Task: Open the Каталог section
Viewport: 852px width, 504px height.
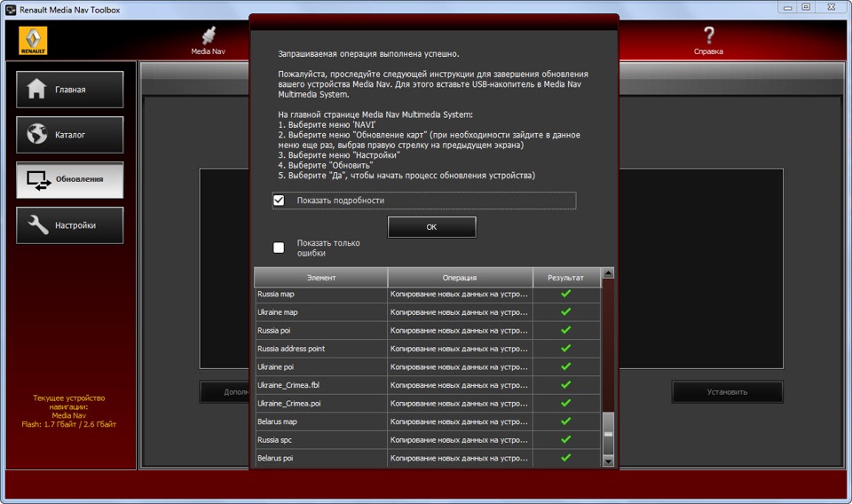Action: 69,134
